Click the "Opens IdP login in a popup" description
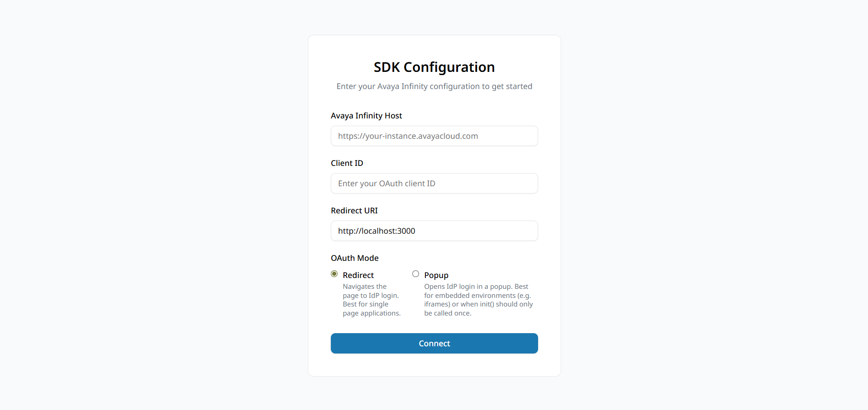The width and height of the screenshot is (868, 410). [x=478, y=300]
